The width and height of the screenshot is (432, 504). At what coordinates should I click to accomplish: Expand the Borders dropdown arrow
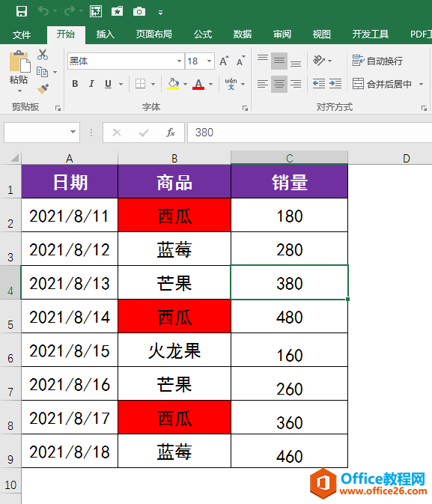pos(153,84)
